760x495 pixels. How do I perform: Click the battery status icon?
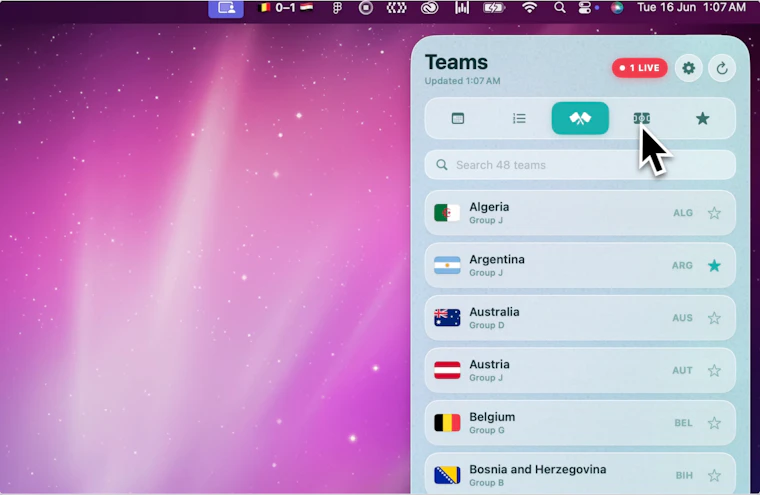[x=494, y=8]
